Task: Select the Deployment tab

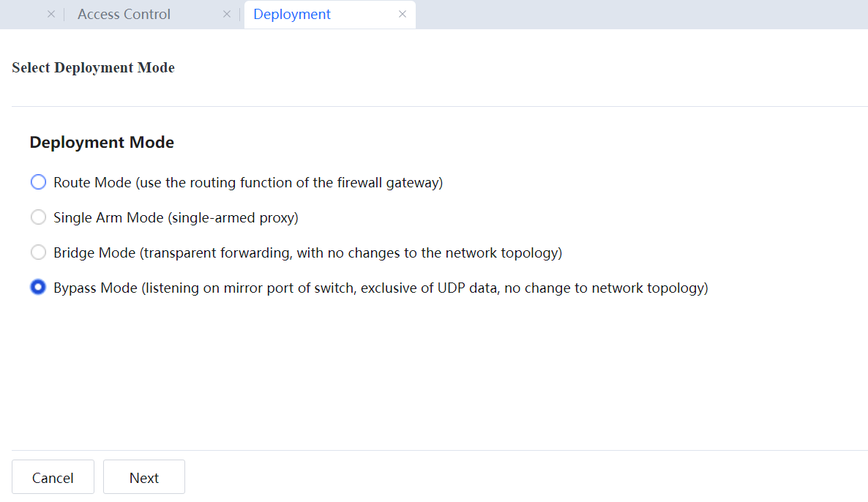Action: click(x=292, y=15)
